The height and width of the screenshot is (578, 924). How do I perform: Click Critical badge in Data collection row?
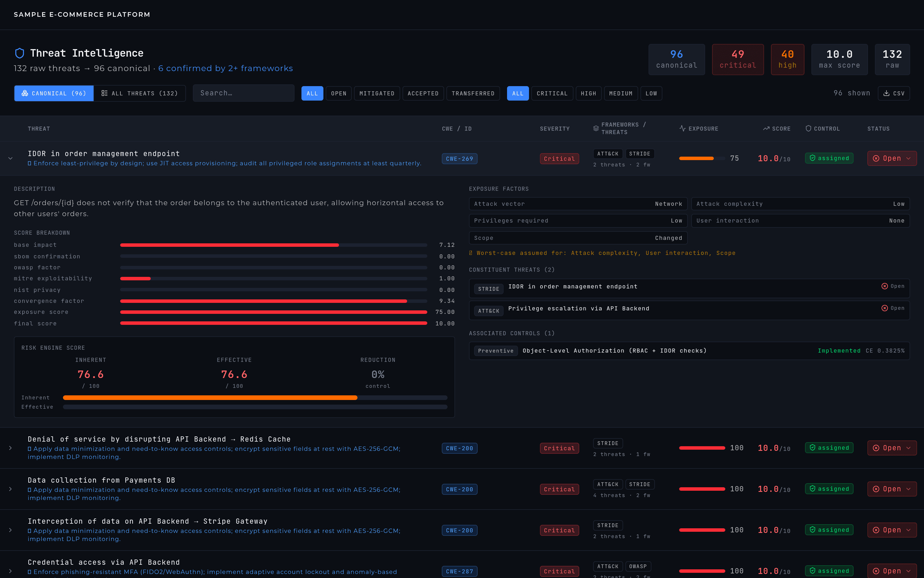[559, 489]
